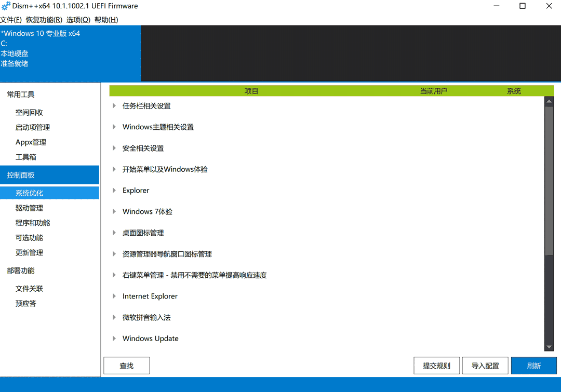This screenshot has height=392, width=561.
Task: Expand the 任务栏相关设置 group
Action: coord(114,106)
